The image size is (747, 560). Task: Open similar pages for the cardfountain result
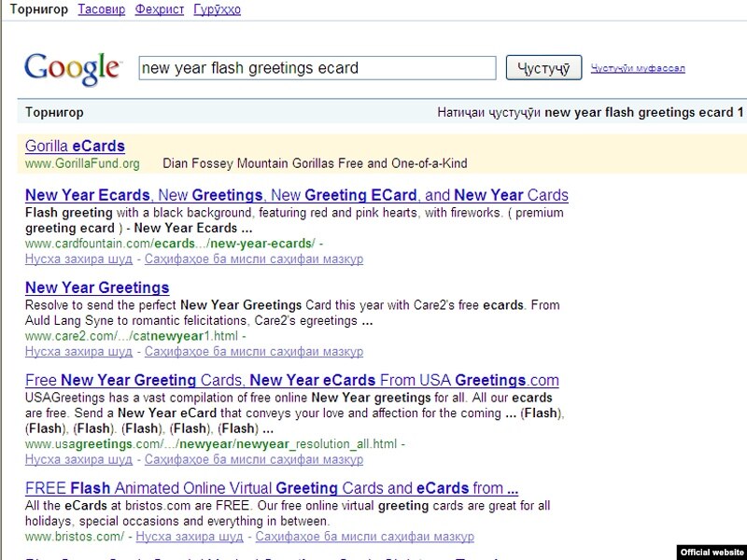click(x=254, y=259)
